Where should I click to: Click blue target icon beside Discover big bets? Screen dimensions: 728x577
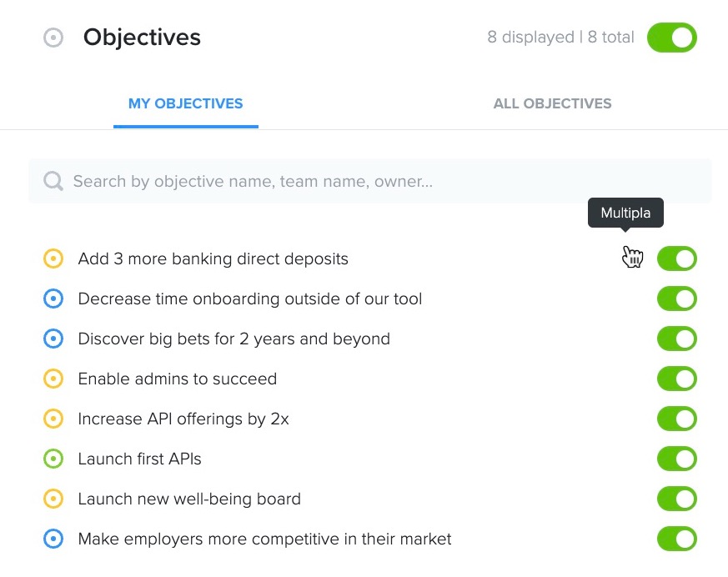[x=53, y=339]
